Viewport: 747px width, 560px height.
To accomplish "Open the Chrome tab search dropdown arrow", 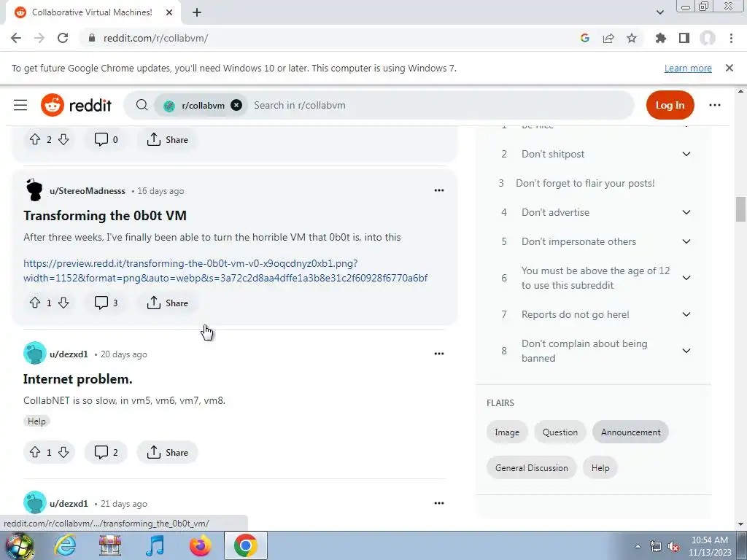I will 659,12.
